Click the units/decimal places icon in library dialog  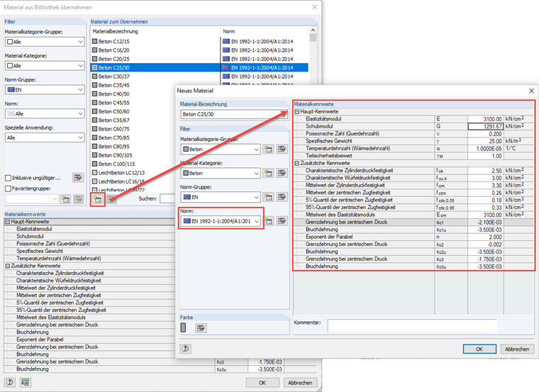point(25,382)
